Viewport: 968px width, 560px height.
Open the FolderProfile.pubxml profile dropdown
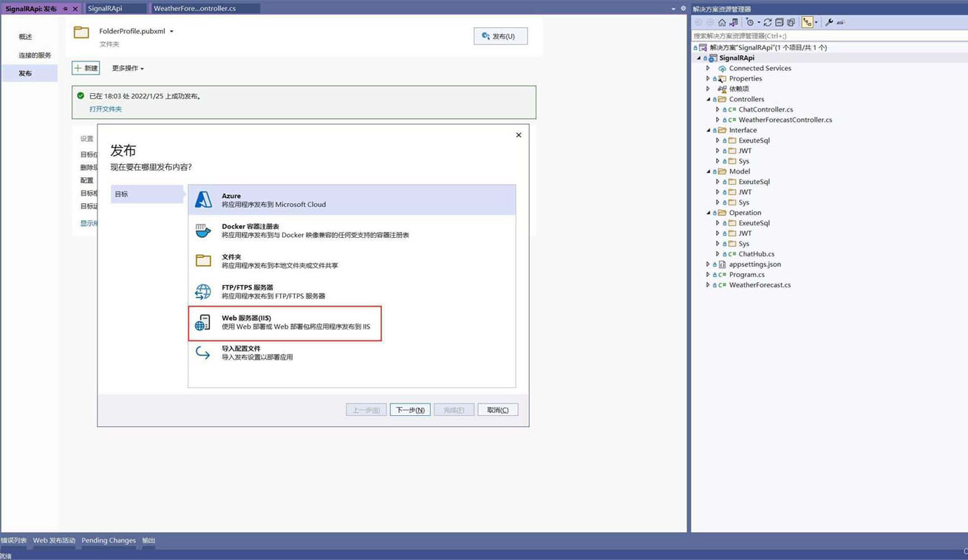click(171, 32)
